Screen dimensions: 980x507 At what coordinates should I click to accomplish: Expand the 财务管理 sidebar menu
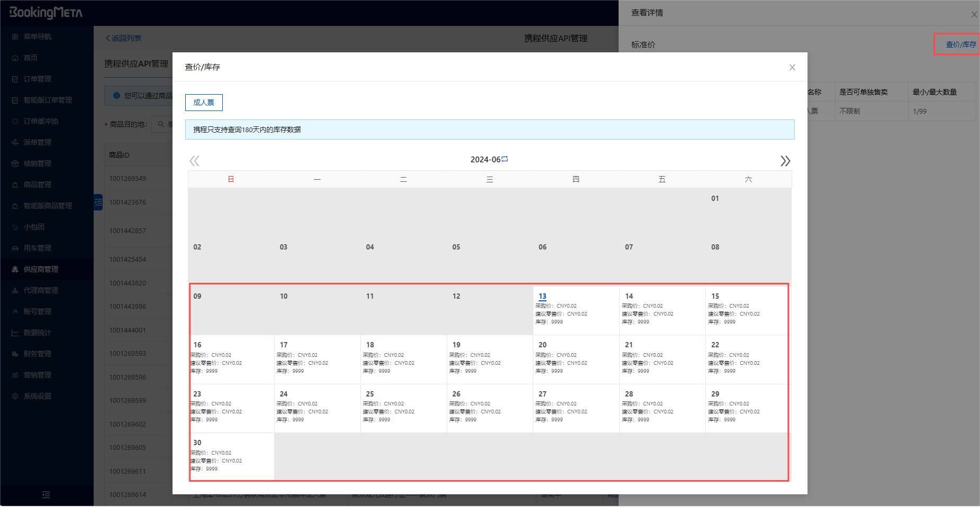coord(38,354)
